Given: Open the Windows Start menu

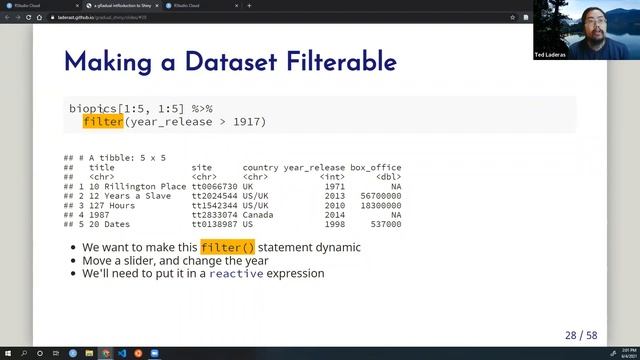Looking at the screenshot, I should (x=8, y=353).
